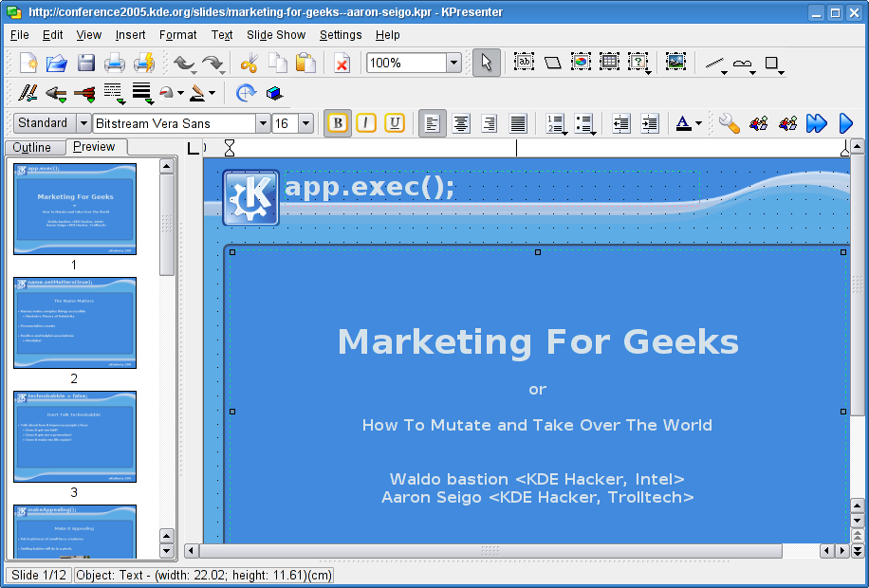The width and height of the screenshot is (869, 588).
Task: Activate the select arrow tool
Action: point(487,63)
